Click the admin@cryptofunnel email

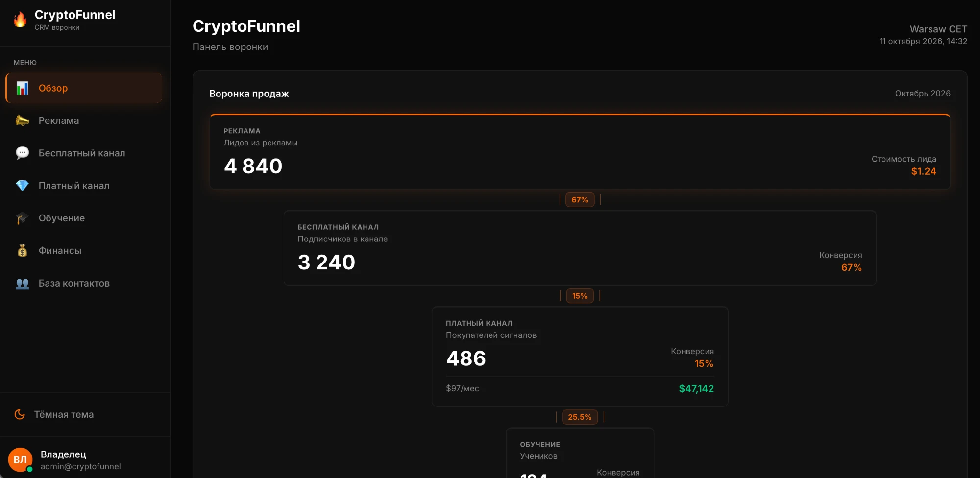(x=80, y=466)
